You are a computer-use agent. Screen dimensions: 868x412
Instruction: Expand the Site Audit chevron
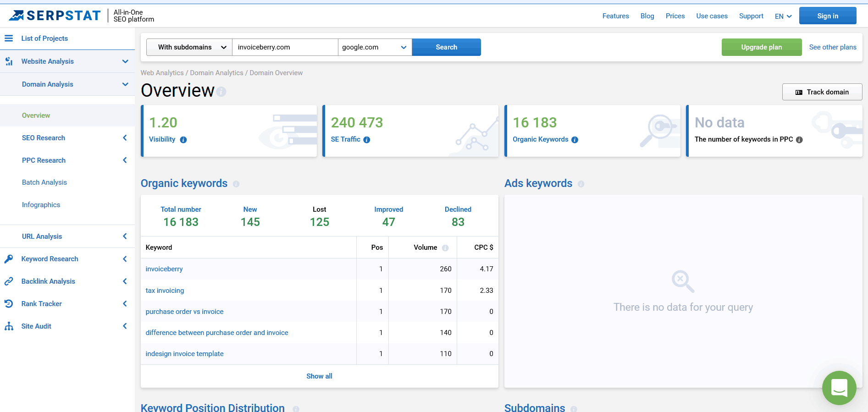pyautogui.click(x=125, y=326)
